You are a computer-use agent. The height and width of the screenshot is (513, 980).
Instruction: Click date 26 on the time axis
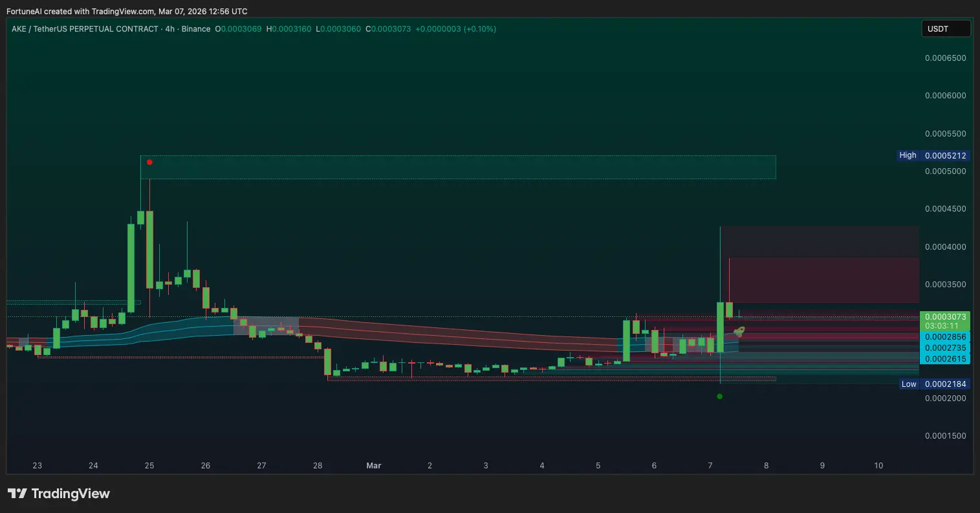pos(206,465)
